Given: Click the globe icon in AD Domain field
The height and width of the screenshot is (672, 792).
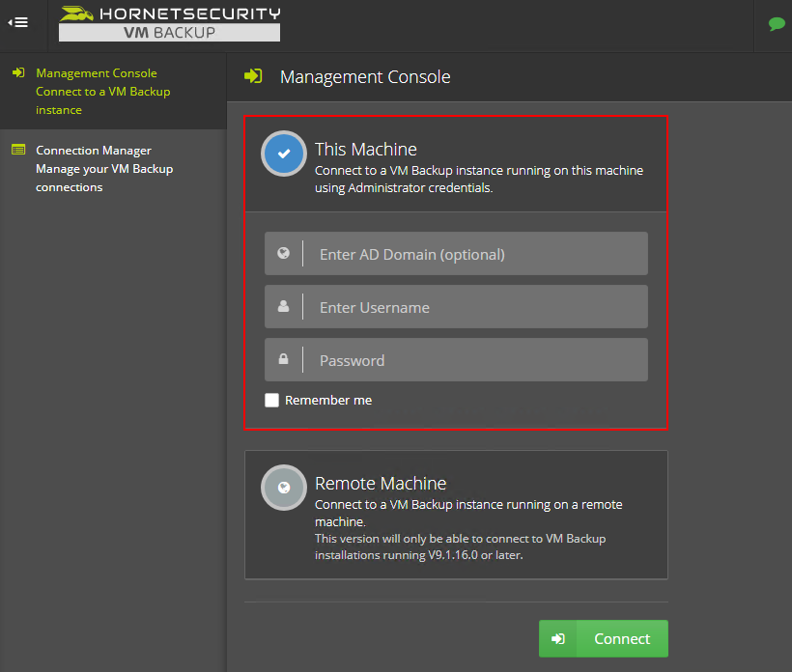Looking at the screenshot, I should tap(283, 253).
